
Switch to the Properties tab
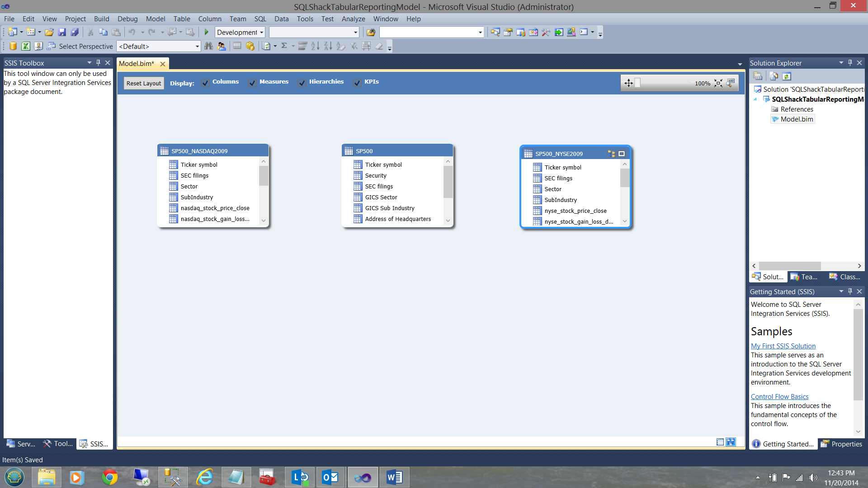point(842,444)
